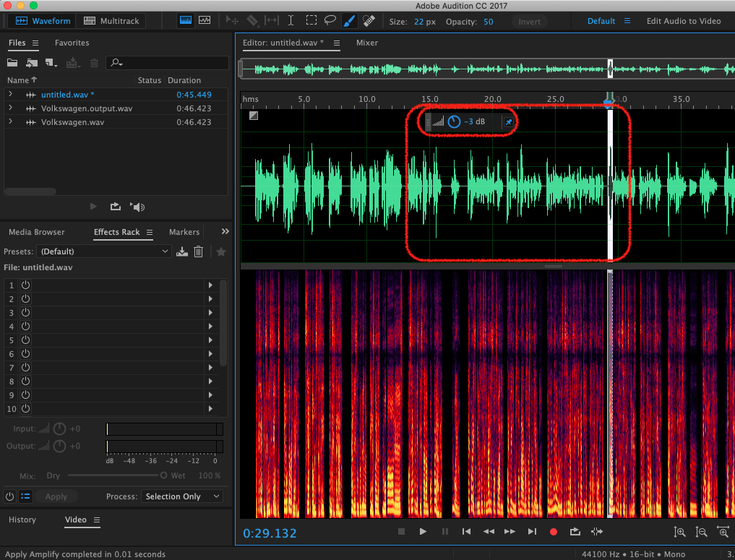
Task: Click the red Record button
Action: coord(554,532)
